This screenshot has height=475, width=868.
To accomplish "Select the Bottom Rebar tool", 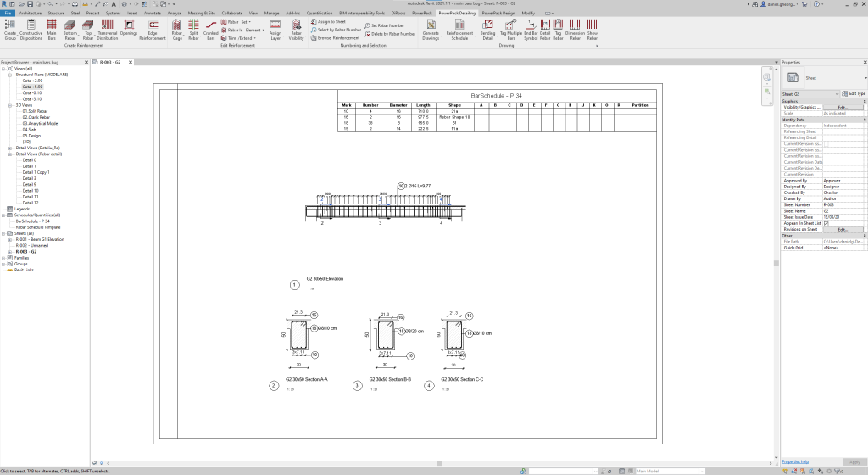I will pos(70,30).
